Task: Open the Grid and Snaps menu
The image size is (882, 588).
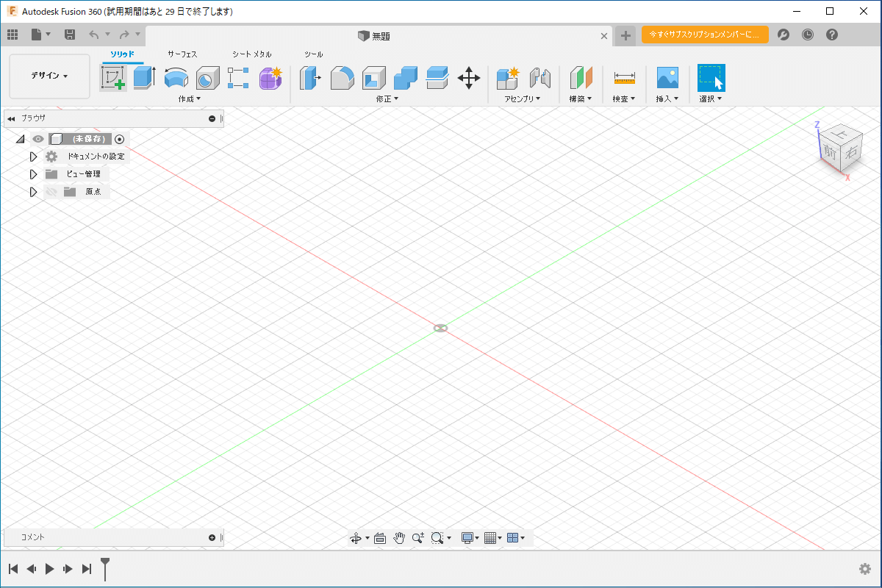Action: pyautogui.click(x=493, y=538)
